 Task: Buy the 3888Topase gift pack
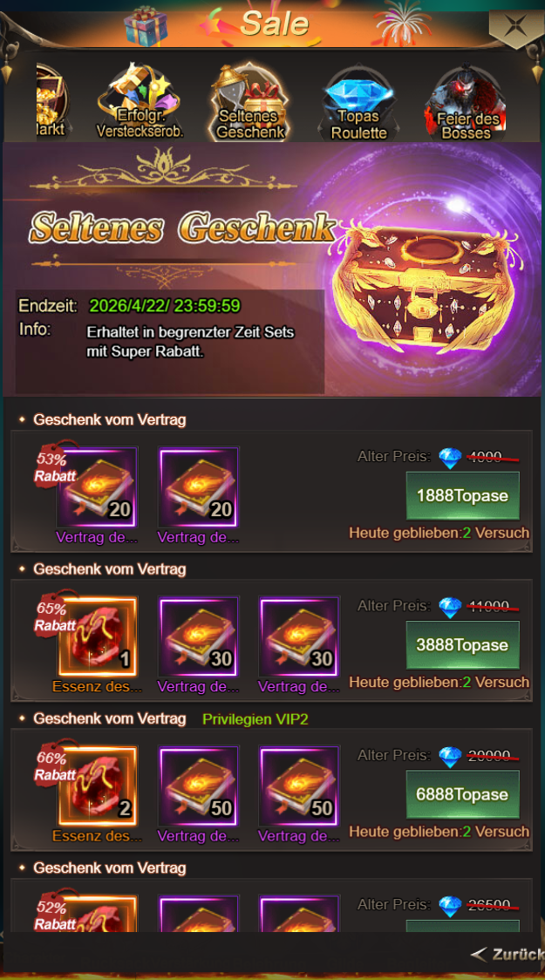coord(462,645)
